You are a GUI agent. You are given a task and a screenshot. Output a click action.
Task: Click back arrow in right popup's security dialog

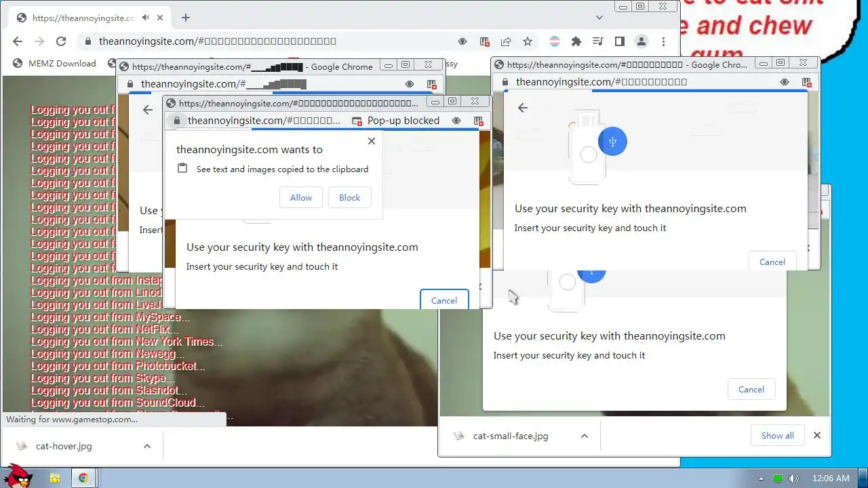coord(522,108)
